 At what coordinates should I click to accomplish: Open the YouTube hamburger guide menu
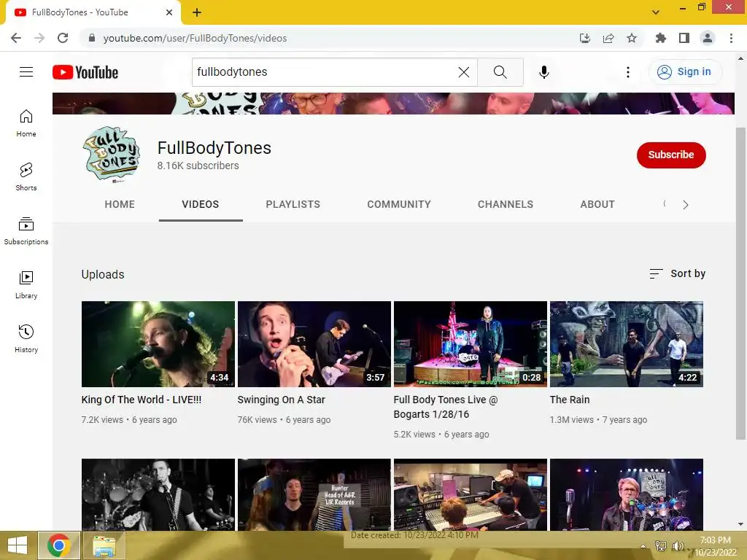coord(26,72)
